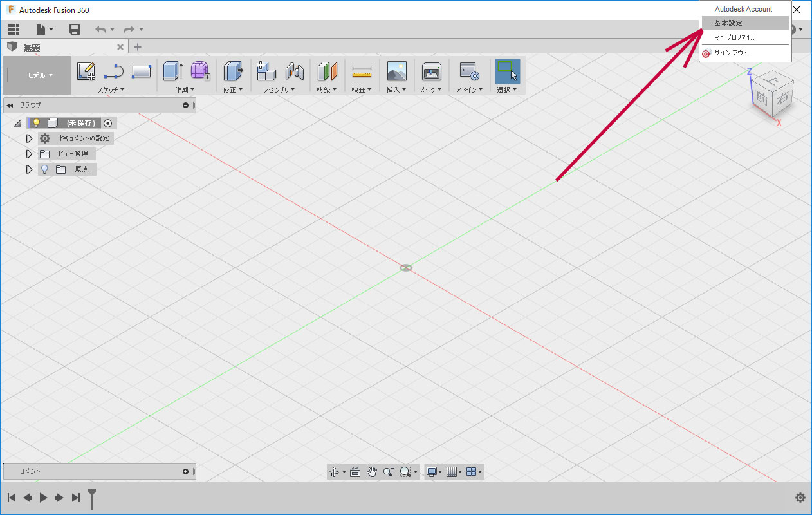Toggle visibility of 原点 origin folder
The height and width of the screenshot is (515, 812).
click(x=44, y=169)
